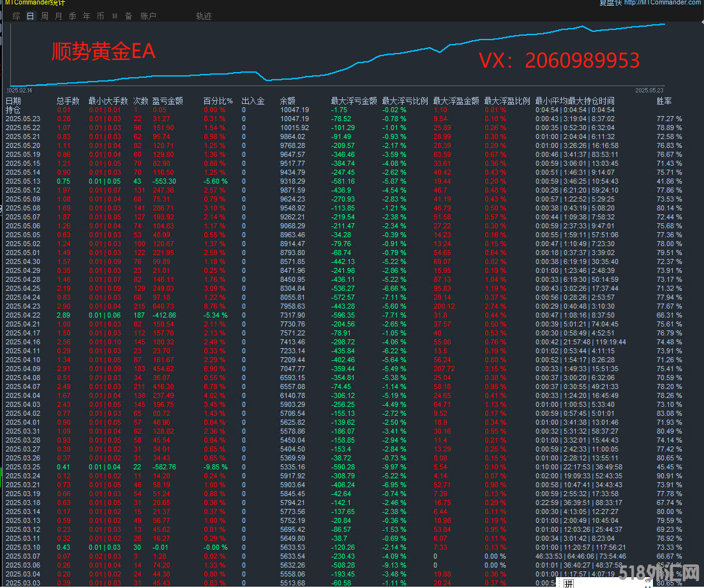The width and height of the screenshot is (704, 588).
Task: Open the 周 weekly tab
Action: (x=45, y=16)
